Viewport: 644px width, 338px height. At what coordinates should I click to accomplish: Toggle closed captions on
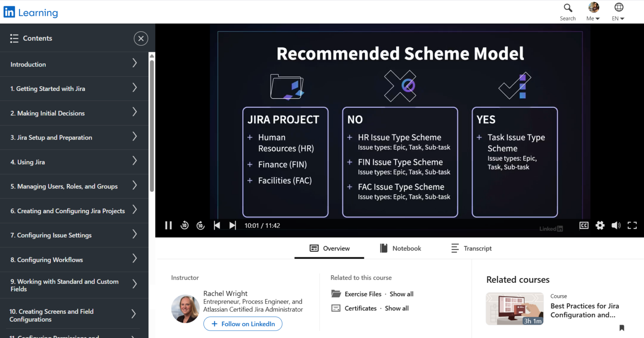584,225
